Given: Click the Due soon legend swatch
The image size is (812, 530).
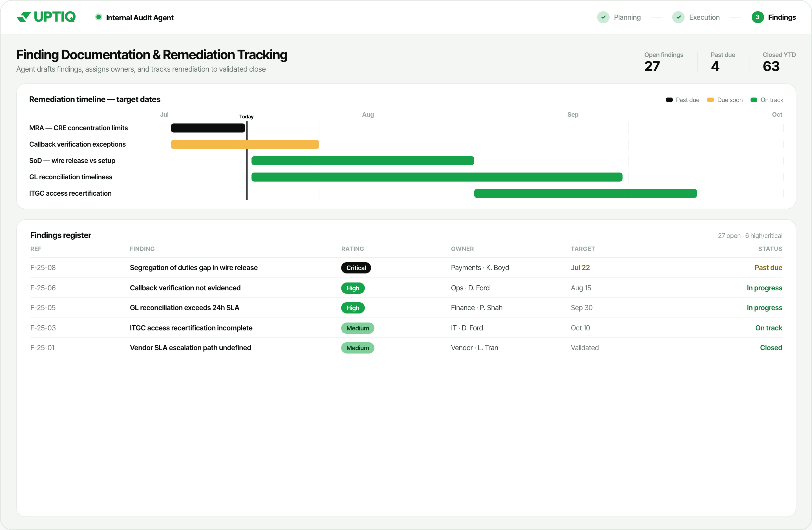Looking at the screenshot, I should pyautogui.click(x=710, y=100).
